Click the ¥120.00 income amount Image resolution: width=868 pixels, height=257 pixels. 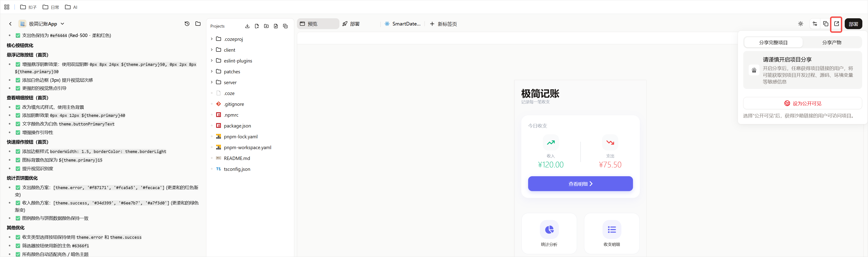coord(550,165)
